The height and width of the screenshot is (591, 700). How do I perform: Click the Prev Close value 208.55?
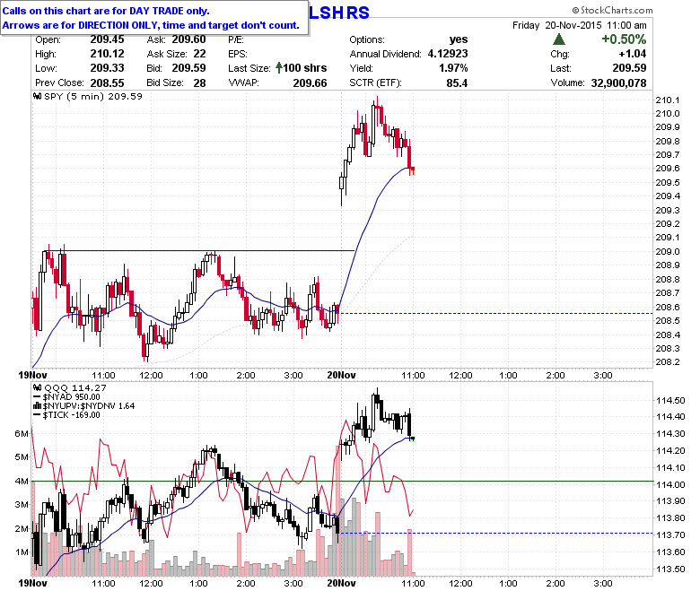pyautogui.click(x=107, y=83)
